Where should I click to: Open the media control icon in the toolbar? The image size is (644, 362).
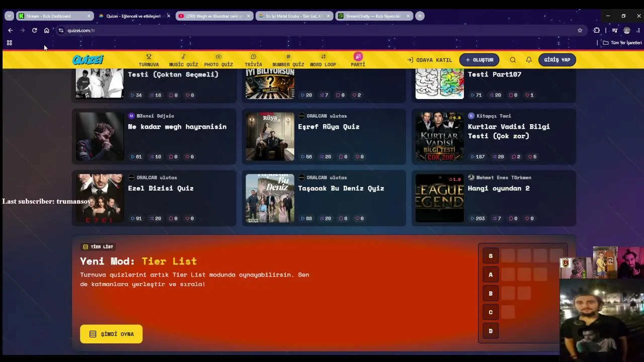click(614, 30)
